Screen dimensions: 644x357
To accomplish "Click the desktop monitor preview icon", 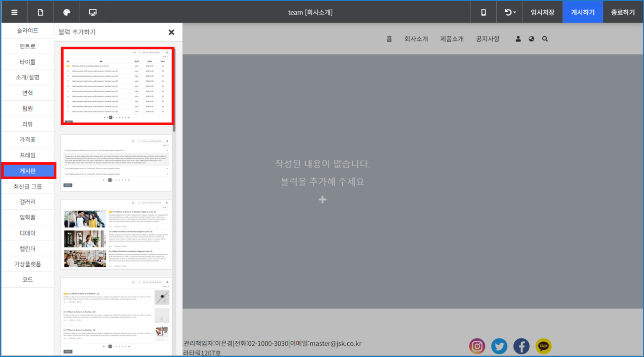I will click(93, 12).
